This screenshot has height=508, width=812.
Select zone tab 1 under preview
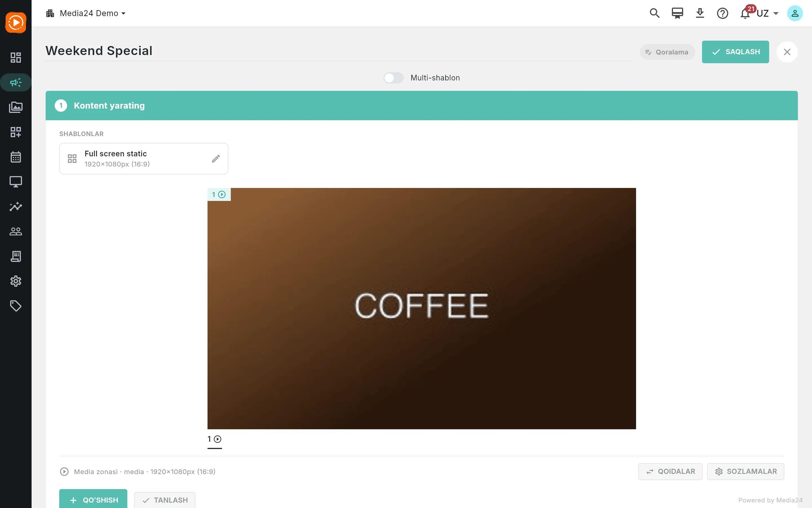click(215, 439)
